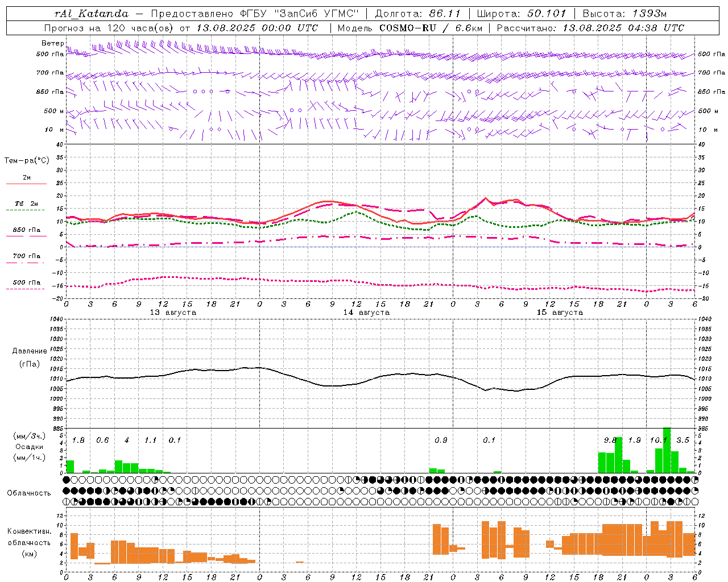
Task: Click the date label 15 августа
Action: (560, 313)
